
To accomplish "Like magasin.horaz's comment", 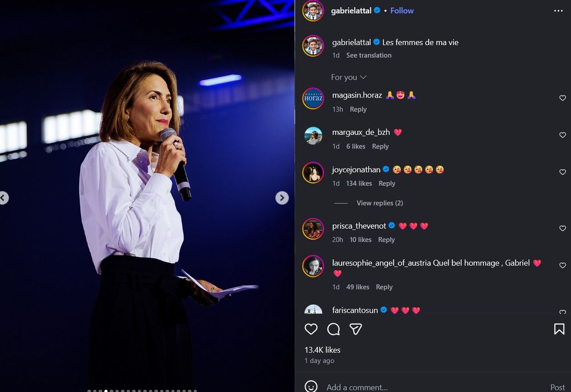I will coord(562,98).
